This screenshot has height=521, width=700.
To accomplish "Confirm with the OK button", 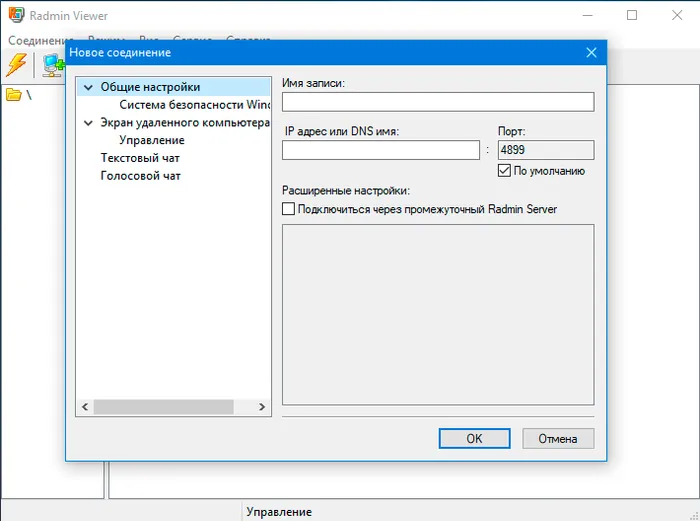I will (x=474, y=438).
